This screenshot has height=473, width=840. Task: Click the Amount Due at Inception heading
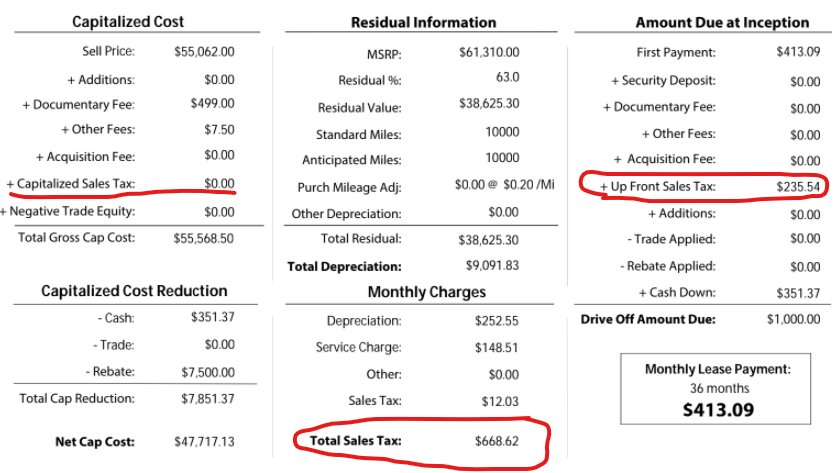pos(722,22)
